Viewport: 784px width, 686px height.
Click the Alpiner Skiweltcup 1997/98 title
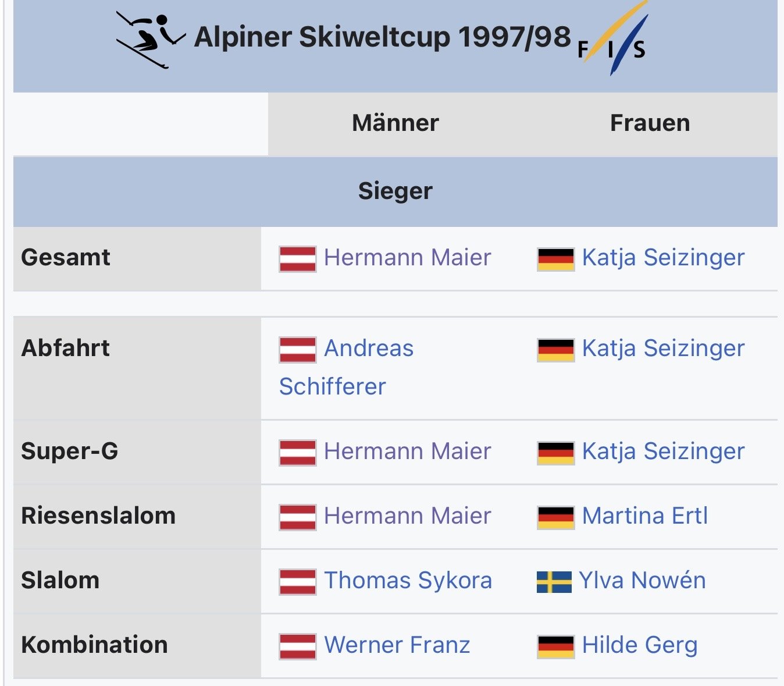pyautogui.click(x=382, y=37)
